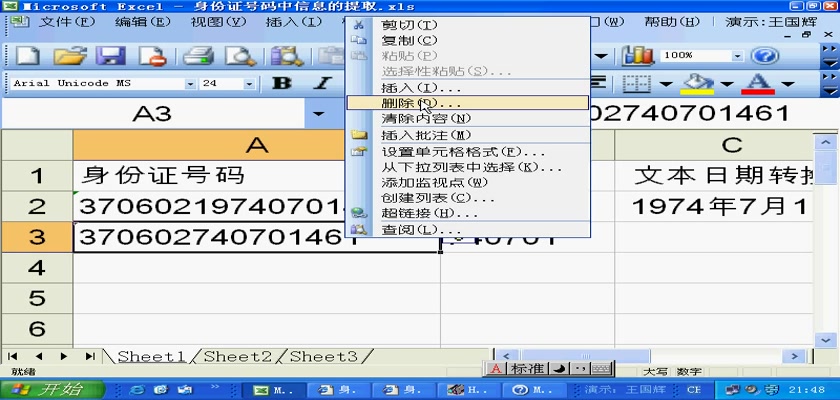
Task: Click the blue Help question mark icon
Action: click(x=765, y=56)
